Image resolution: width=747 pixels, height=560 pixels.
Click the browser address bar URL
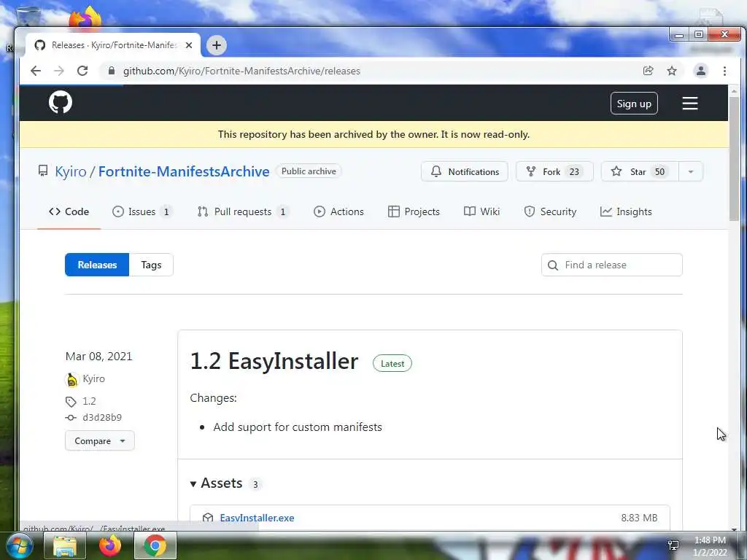(x=241, y=71)
